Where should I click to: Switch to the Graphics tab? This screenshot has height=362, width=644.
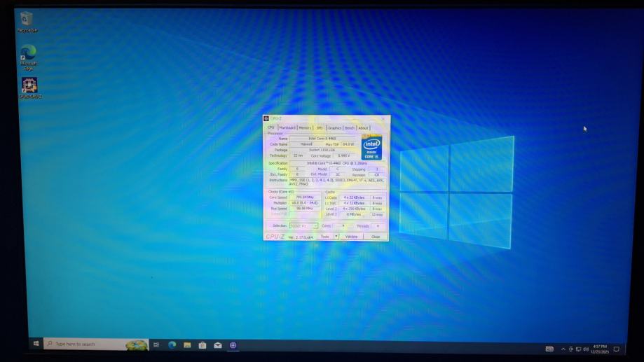(x=335, y=128)
